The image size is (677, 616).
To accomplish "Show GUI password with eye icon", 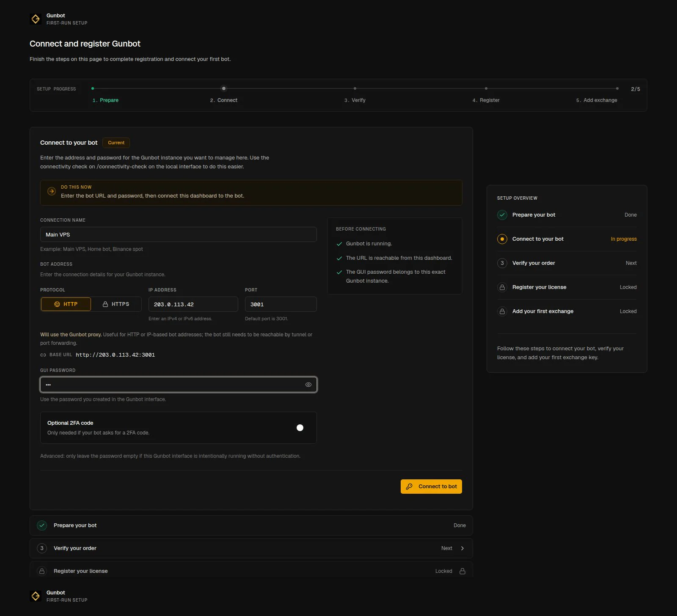I will click(x=308, y=385).
